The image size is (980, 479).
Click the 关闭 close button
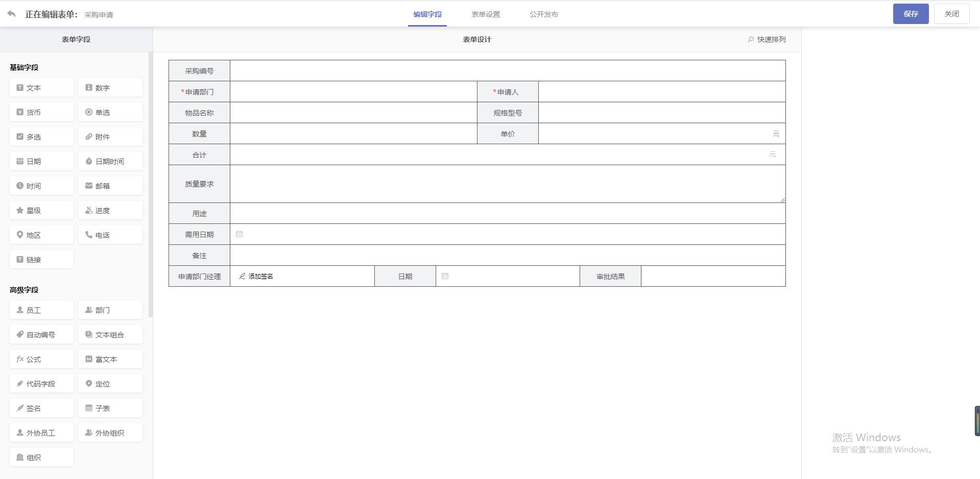click(x=951, y=14)
